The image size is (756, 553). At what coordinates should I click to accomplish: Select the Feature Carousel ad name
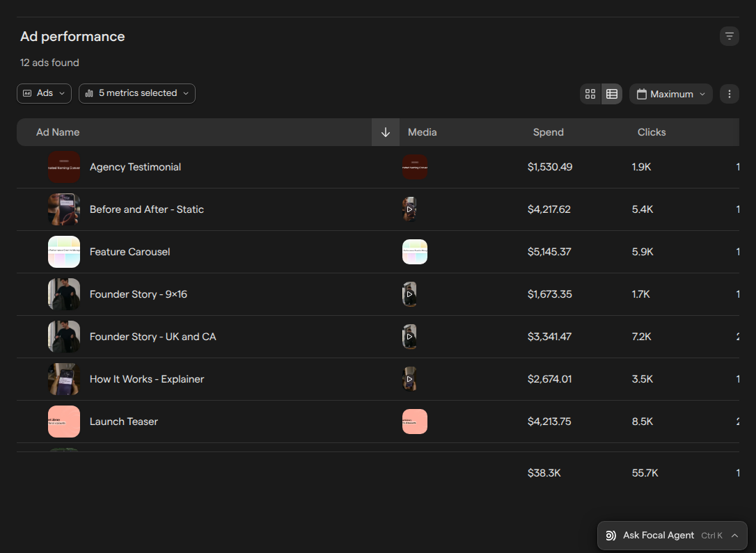(x=129, y=252)
